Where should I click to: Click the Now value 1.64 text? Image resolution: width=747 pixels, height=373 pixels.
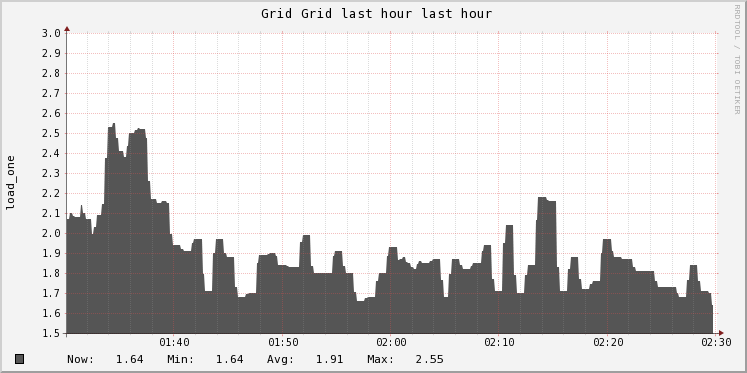tap(130, 359)
